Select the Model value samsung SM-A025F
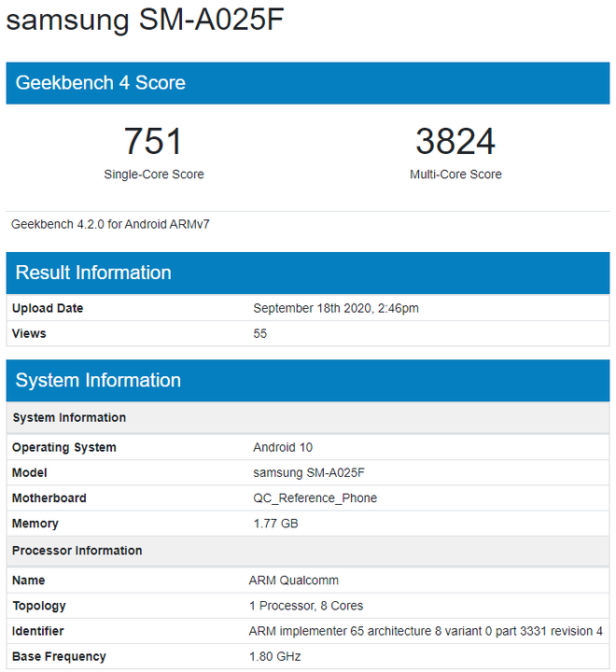This screenshot has width=616, height=672. 309,472
